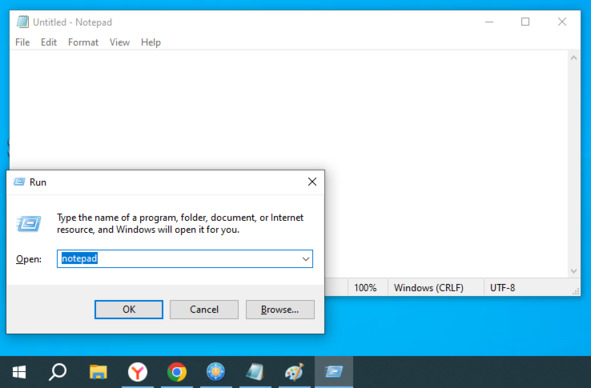The image size is (591, 388).
Task: Open the Format menu in Notepad
Action: pos(83,42)
